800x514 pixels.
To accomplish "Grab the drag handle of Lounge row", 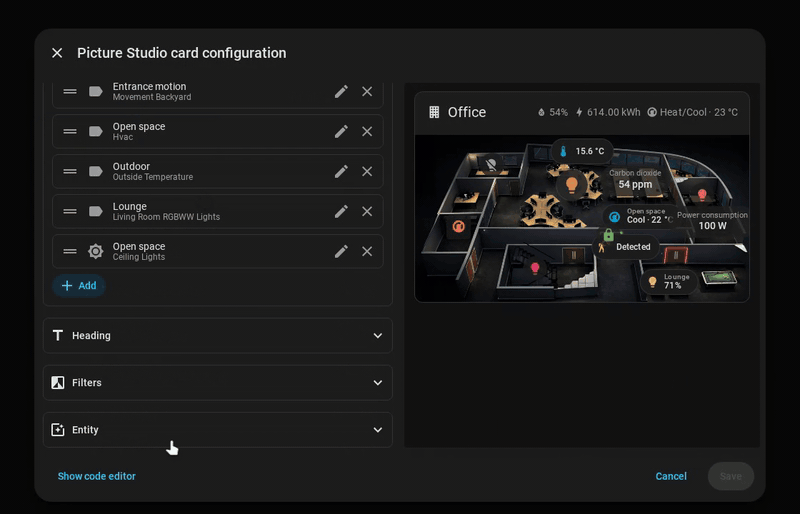I will (x=70, y=211).
